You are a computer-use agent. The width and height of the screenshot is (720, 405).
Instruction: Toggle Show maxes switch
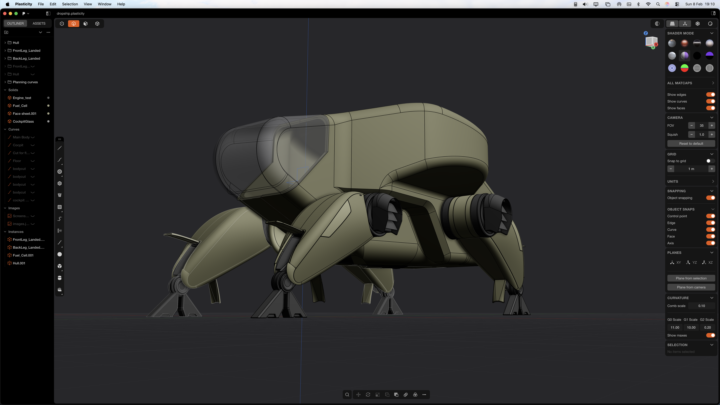pyautogui.click(x=710, y=335)
